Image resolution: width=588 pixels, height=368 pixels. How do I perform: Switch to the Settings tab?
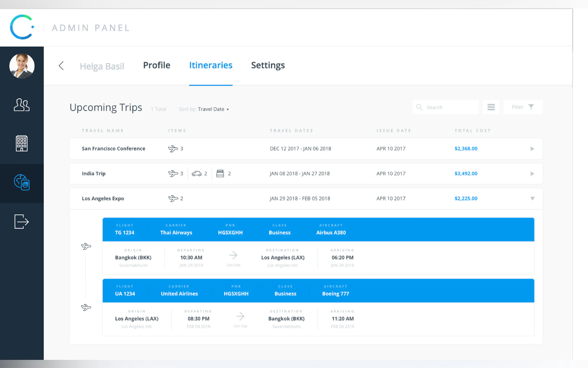268,65
